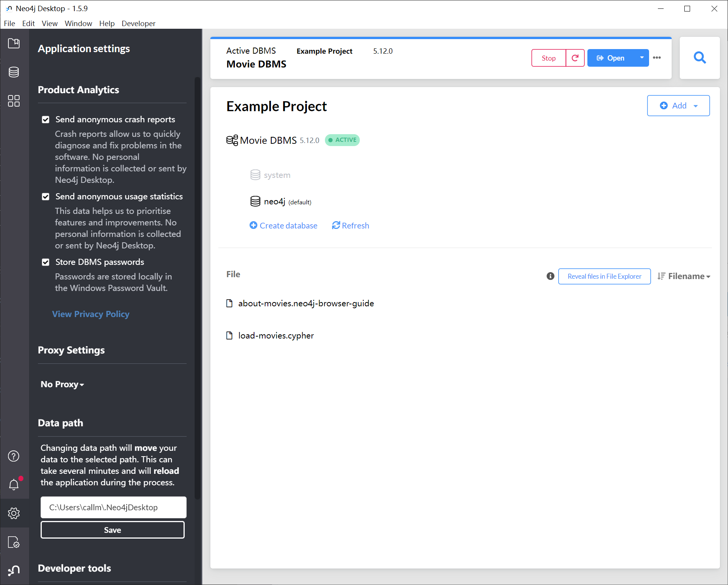
Task: Click the file info circle icon
Action: click(x=550, y=276)
